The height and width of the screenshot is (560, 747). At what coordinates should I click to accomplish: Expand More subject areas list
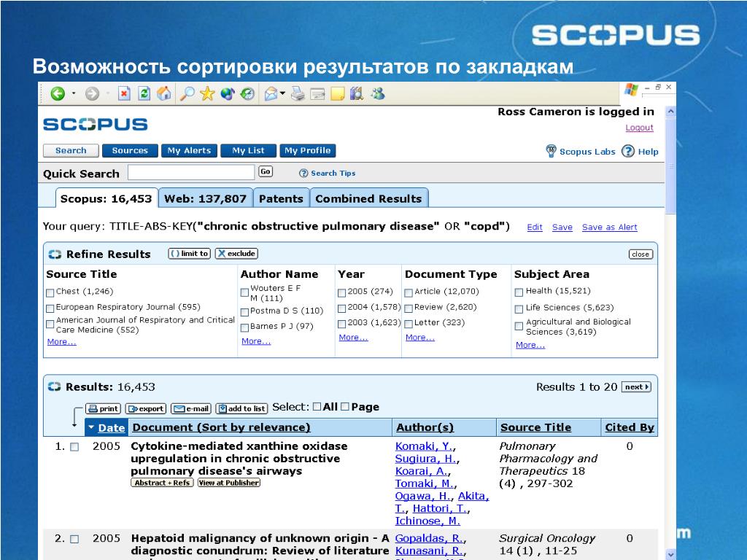click(530, 345)
